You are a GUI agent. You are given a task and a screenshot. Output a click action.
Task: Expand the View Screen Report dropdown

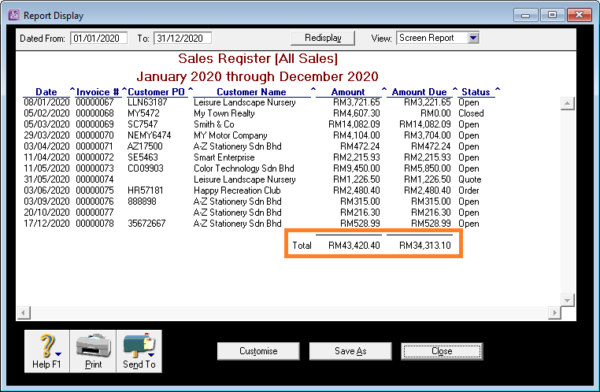click(473, 38)
